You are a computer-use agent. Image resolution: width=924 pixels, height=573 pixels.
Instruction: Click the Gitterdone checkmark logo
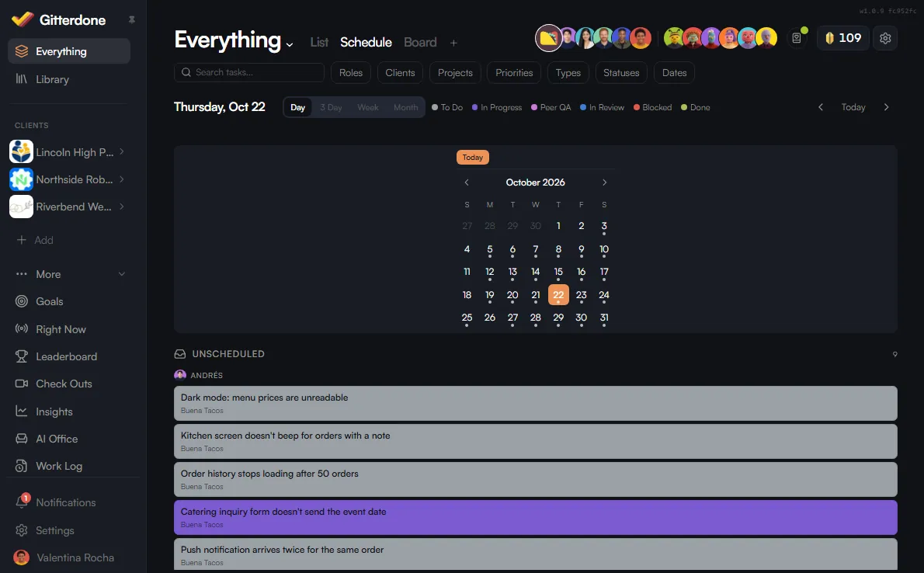click(x=23, y=19)
